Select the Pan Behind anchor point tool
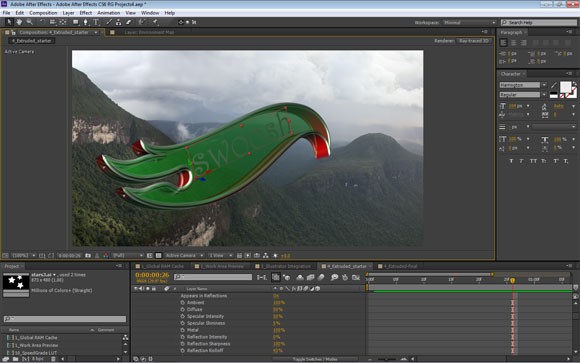Image resolution: width=580 pixels, height=363 pixels. pyautogui.click(x=63, y=22)
